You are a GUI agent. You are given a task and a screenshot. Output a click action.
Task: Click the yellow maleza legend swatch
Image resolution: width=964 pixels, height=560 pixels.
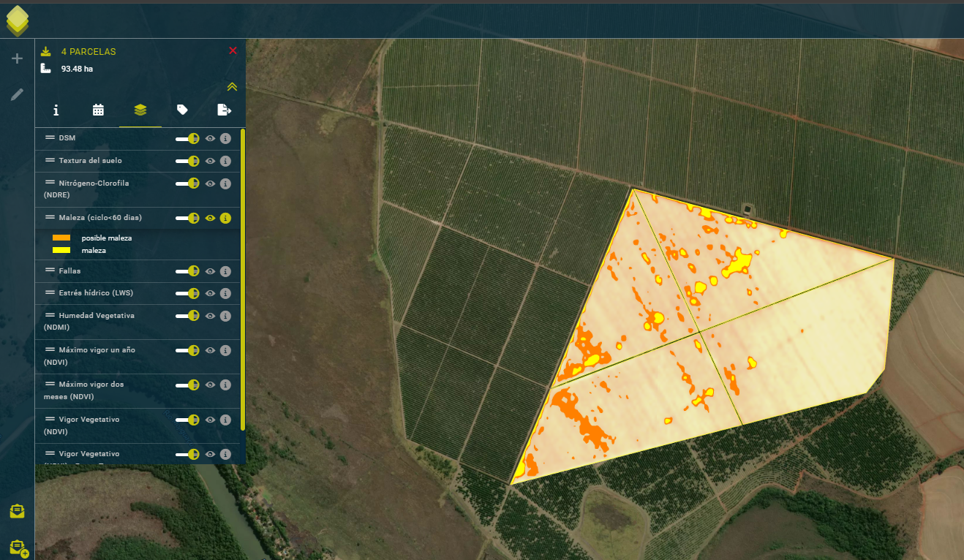tap(61, 250)
